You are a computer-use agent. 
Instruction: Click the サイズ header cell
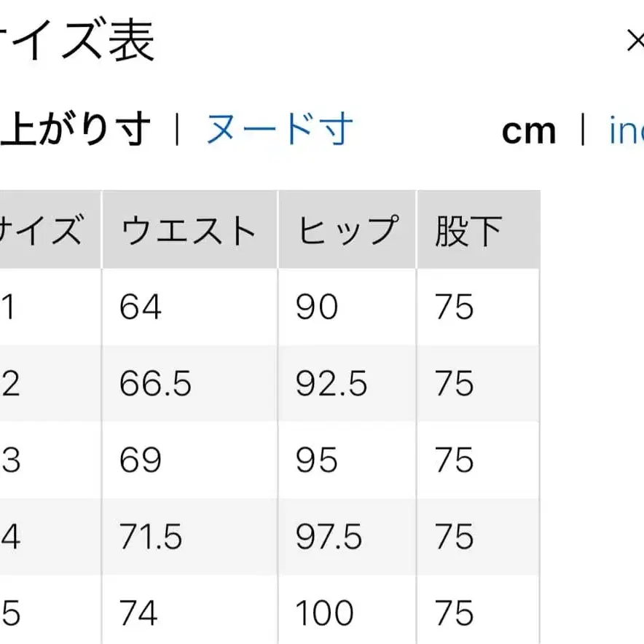click(44, 228)
